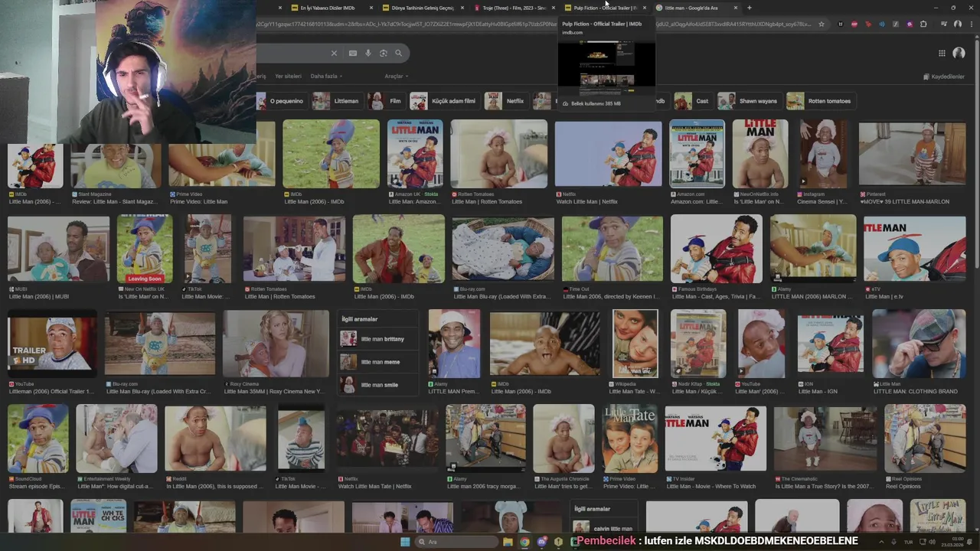Open 'Little Man | Rotten Tomatoes' baby image

coord(498,154)
